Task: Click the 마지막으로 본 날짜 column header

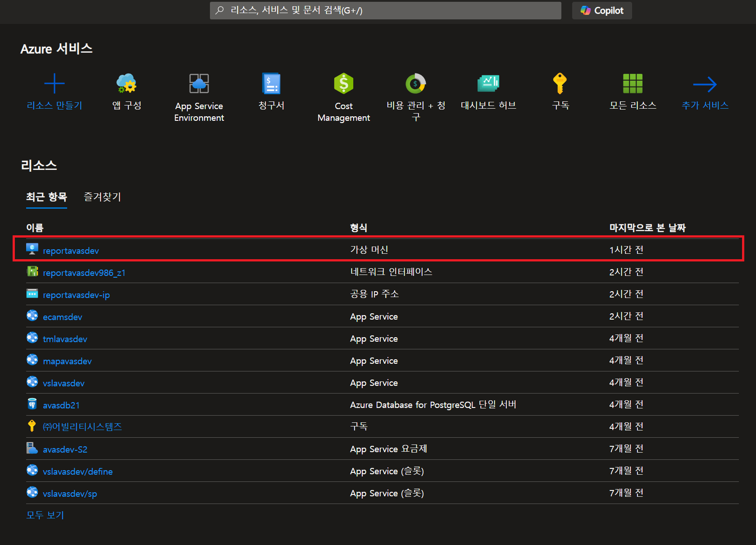Action: point(647,228)
